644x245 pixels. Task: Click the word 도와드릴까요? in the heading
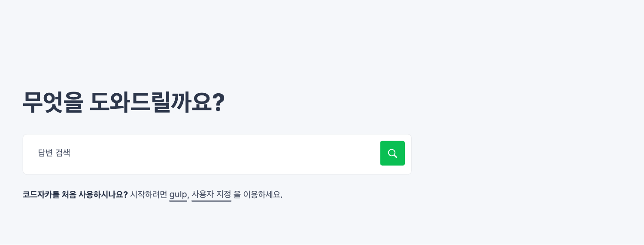(x=157, y=102)
